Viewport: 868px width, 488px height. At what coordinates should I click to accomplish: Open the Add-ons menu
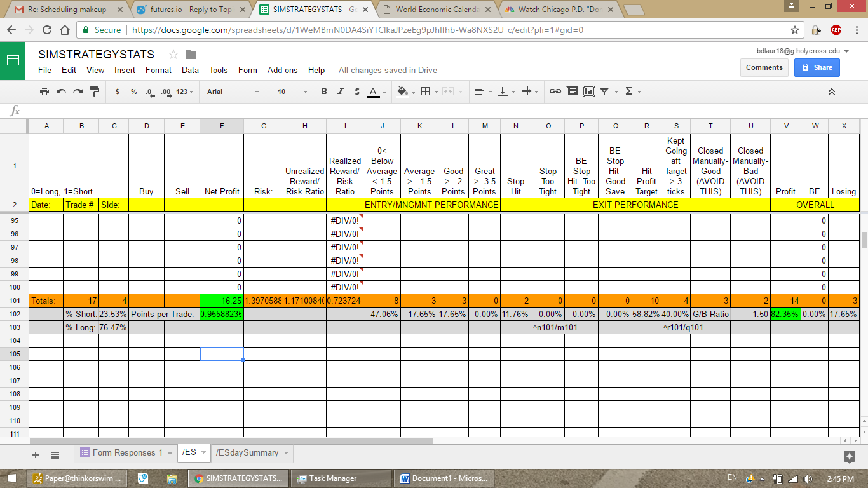coord(282,70)
